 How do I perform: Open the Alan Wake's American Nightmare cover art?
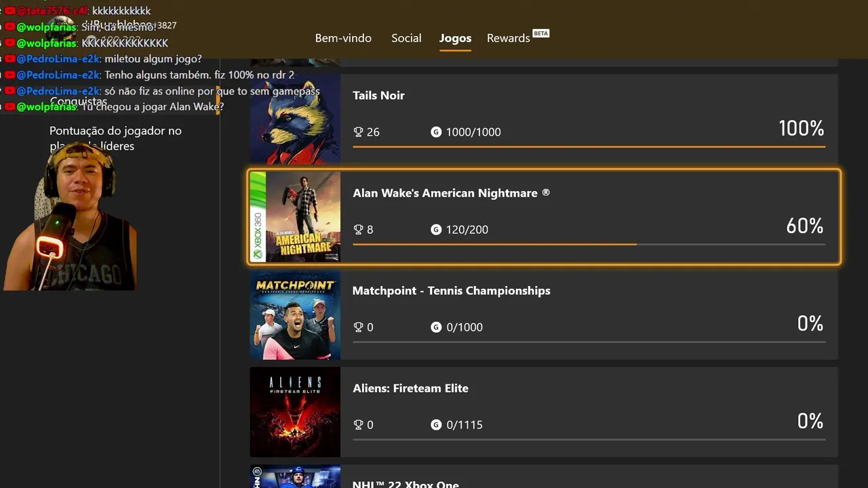[x=295, y=217]
